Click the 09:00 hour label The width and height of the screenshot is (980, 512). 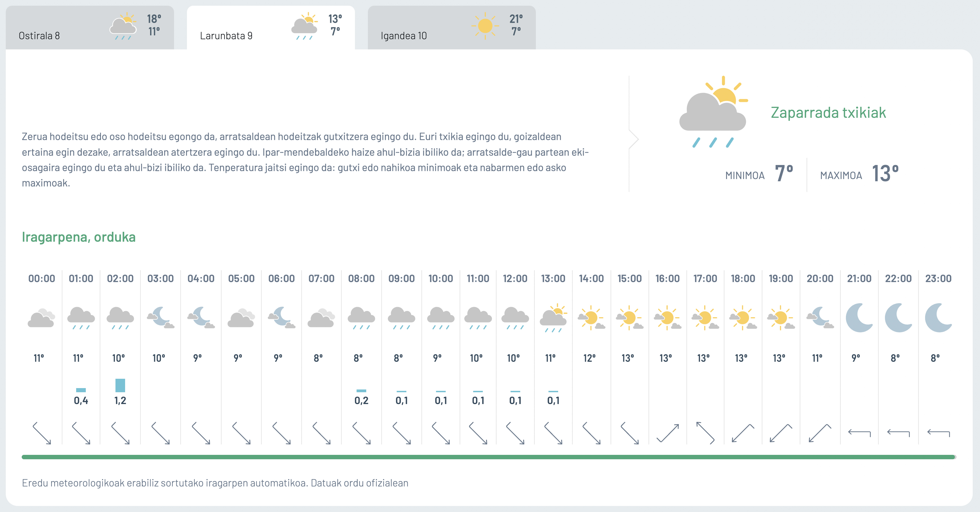[x=401, y=279]
